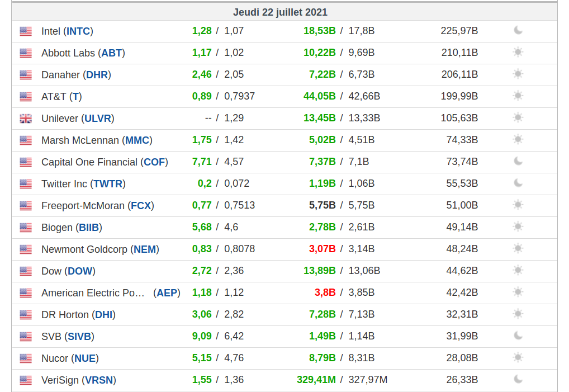Click the sun icon in the Danaher row

(518, 74)
